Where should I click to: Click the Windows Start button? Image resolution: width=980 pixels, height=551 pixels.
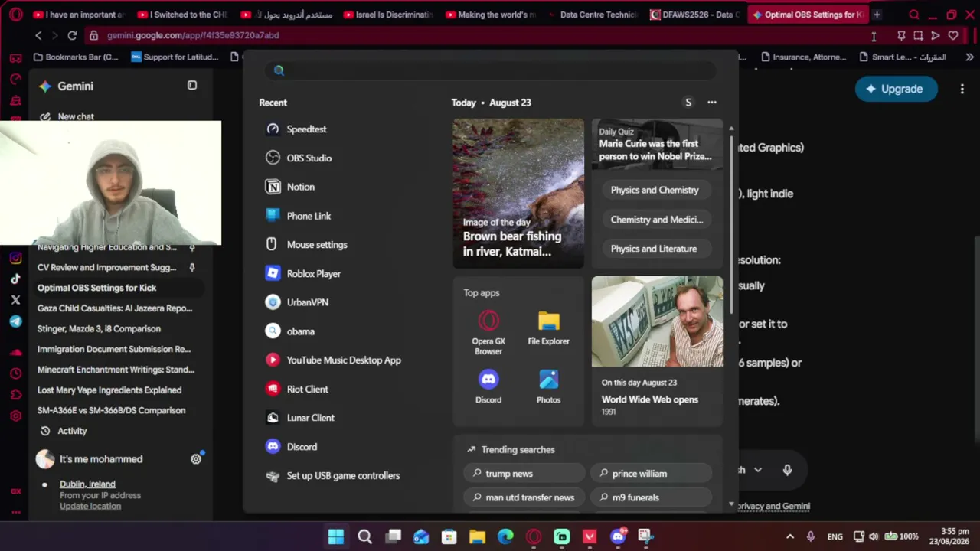(336, 536)
